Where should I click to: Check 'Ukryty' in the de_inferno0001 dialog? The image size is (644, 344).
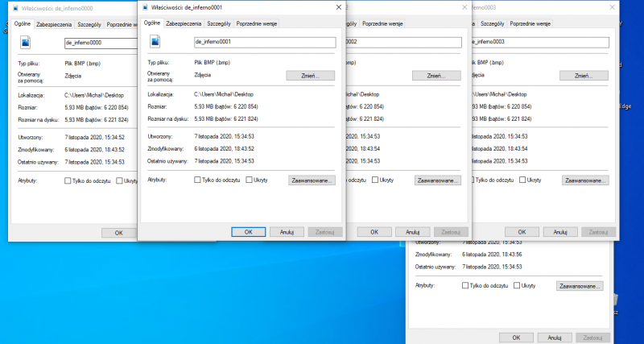point(249,180)
